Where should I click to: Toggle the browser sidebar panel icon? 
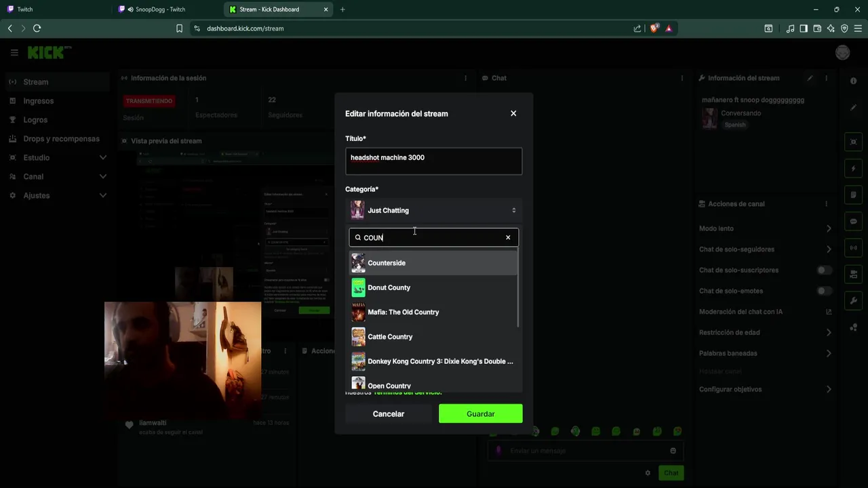804,28
